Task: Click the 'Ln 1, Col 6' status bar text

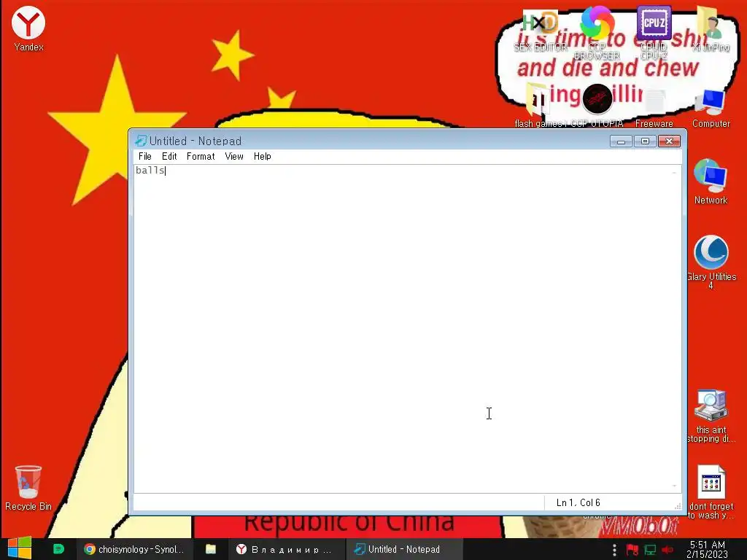Action: 578,502
